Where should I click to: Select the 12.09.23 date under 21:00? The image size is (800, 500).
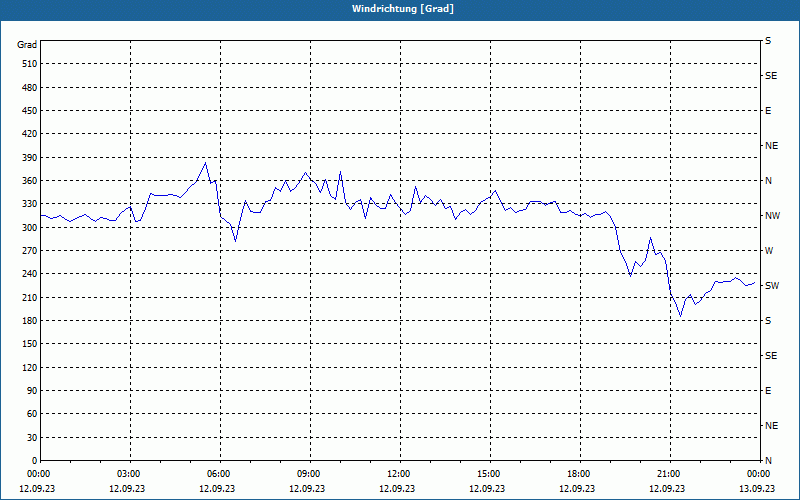667,488
